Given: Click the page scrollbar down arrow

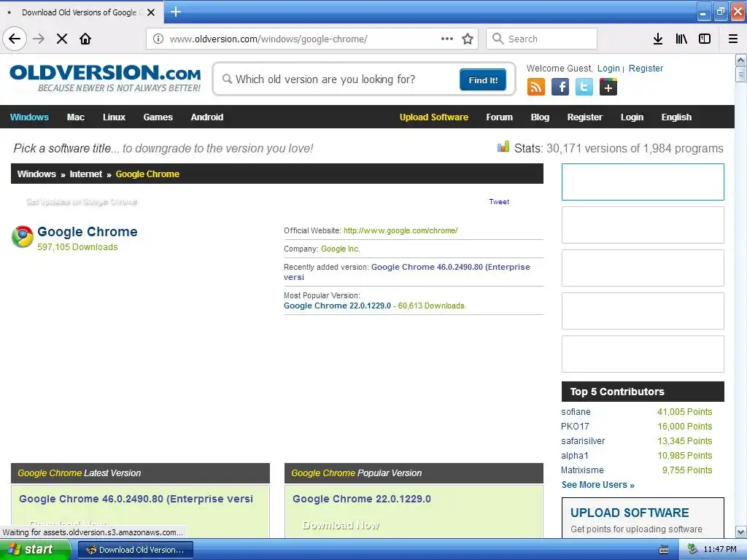Looking at the screenshot, I should coord(741,532).
